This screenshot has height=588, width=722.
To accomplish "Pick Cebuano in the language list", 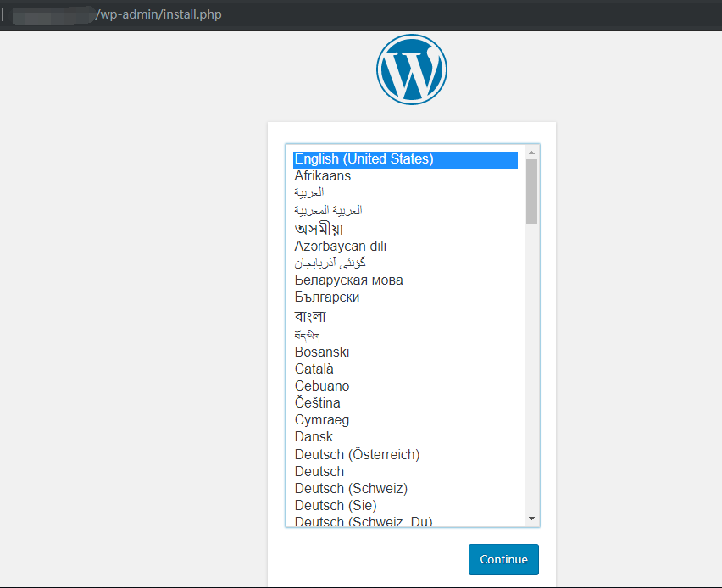I will (x=405, y=386).
